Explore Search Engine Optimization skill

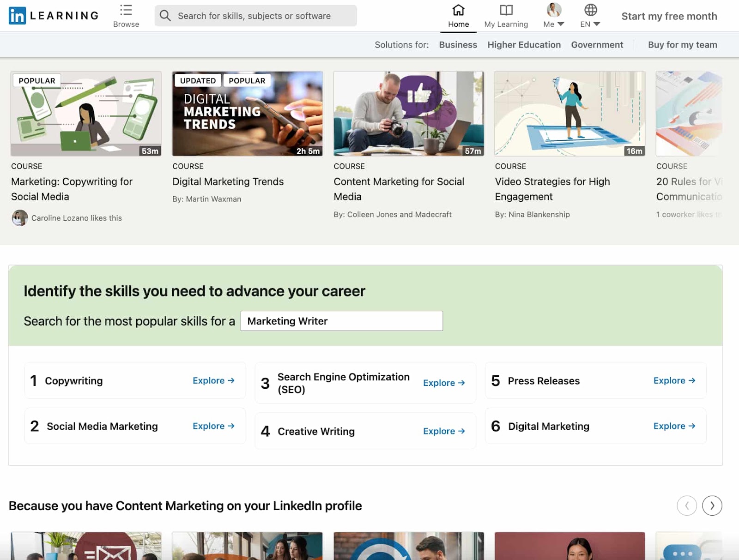point(444,383)
